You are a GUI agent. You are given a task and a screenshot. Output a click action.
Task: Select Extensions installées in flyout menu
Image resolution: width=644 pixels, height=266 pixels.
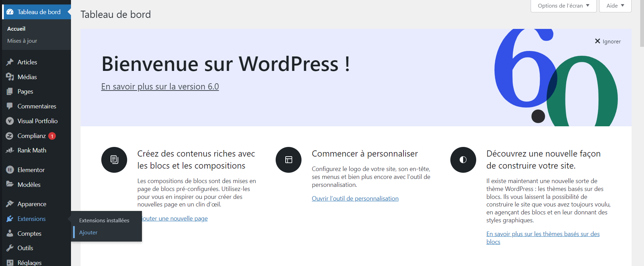(104, 220)
